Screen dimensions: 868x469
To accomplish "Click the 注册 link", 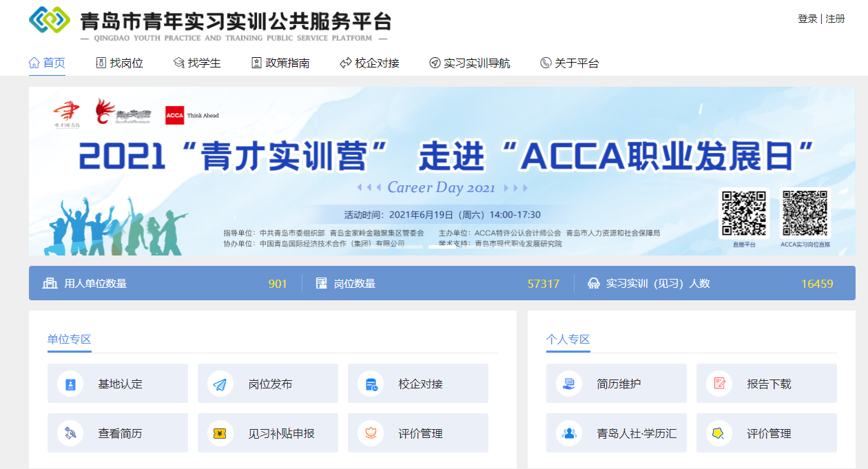I will tap(835, 19).
